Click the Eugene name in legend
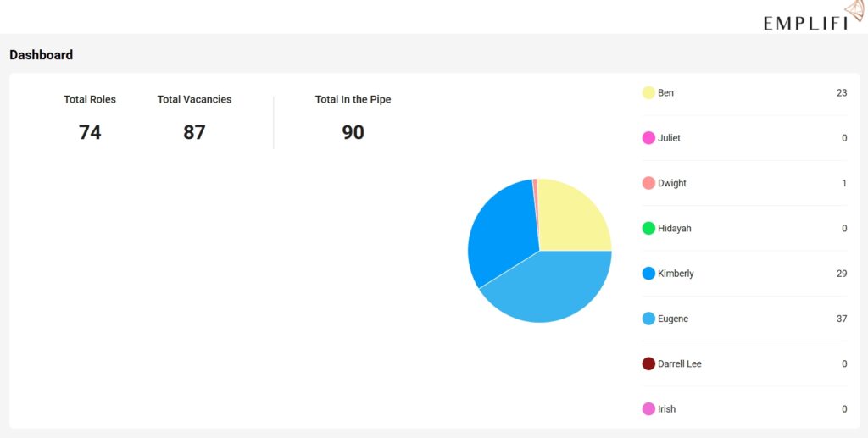 (x=673, y=319)
